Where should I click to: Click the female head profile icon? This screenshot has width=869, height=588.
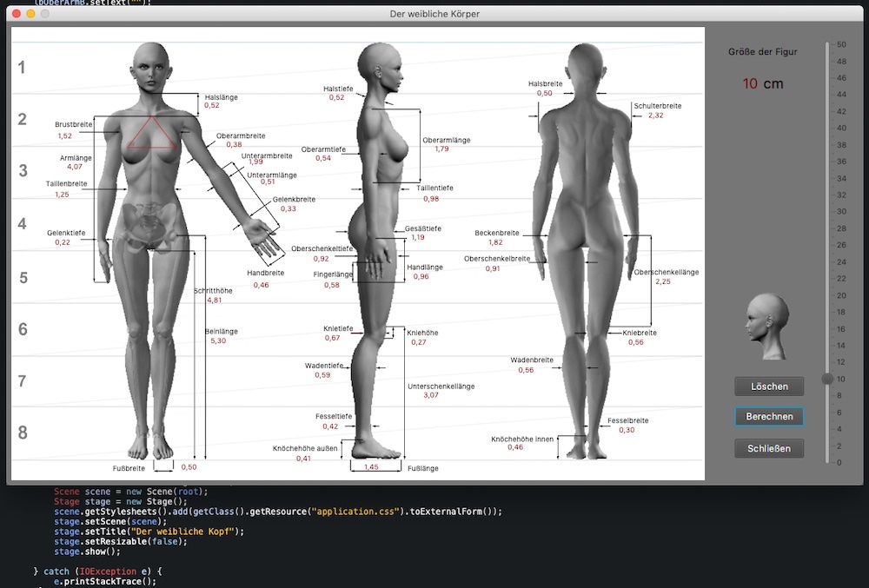(x=767, y=327)
